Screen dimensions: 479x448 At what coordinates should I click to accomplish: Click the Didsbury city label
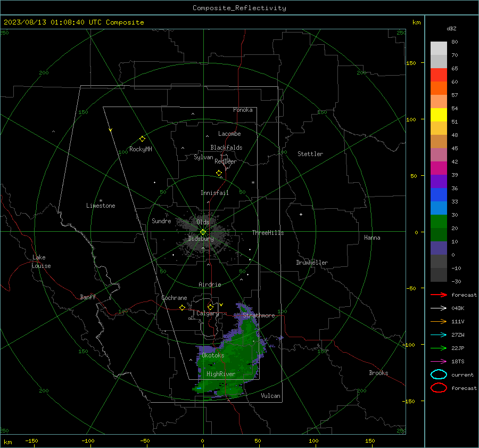point(201,239)
